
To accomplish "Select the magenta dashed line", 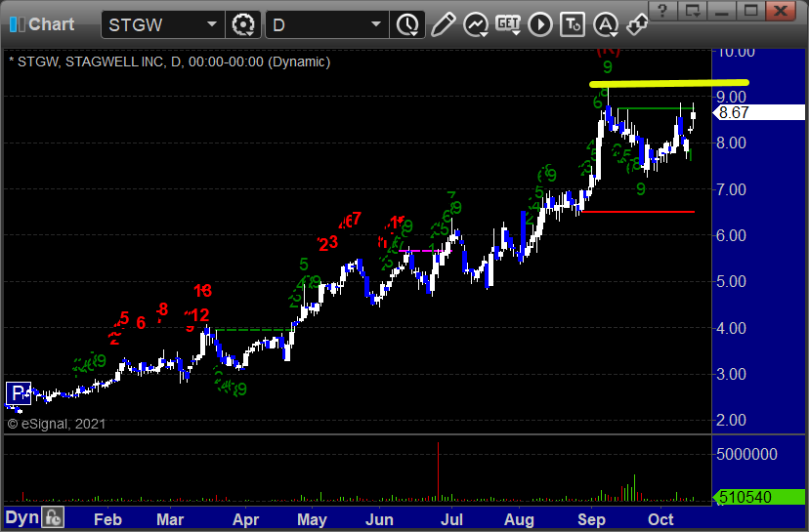I will click(425, 251).
